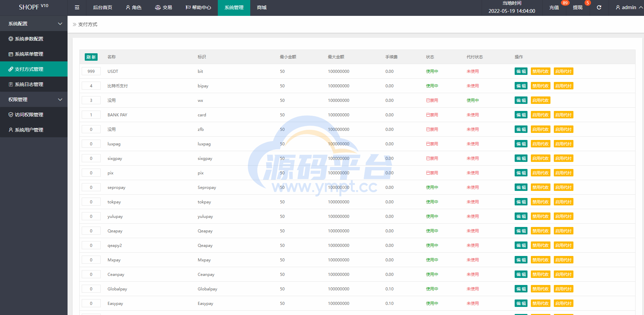Edit the sort value 4 for 比特币支付

pos(91,86)
